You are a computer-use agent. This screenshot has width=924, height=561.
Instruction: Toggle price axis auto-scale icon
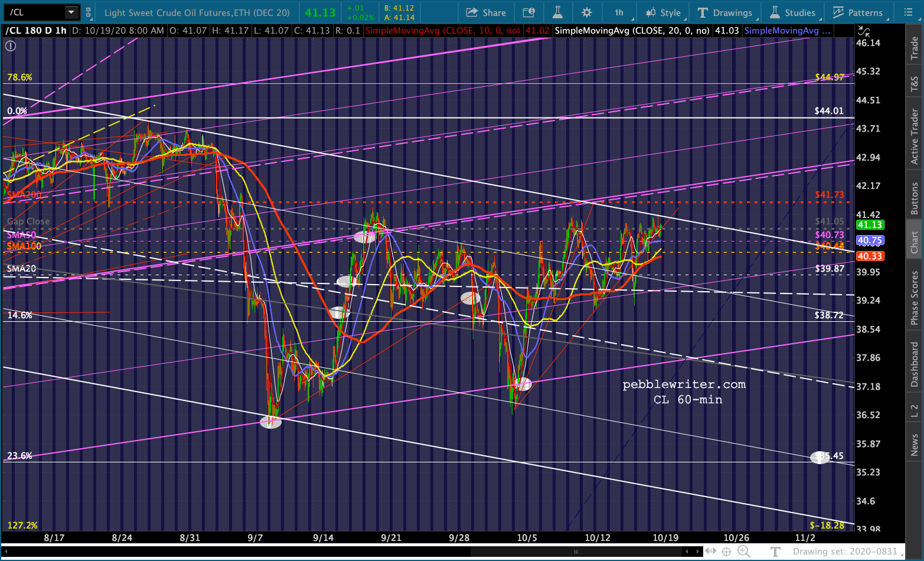click(x=864, y=31)
